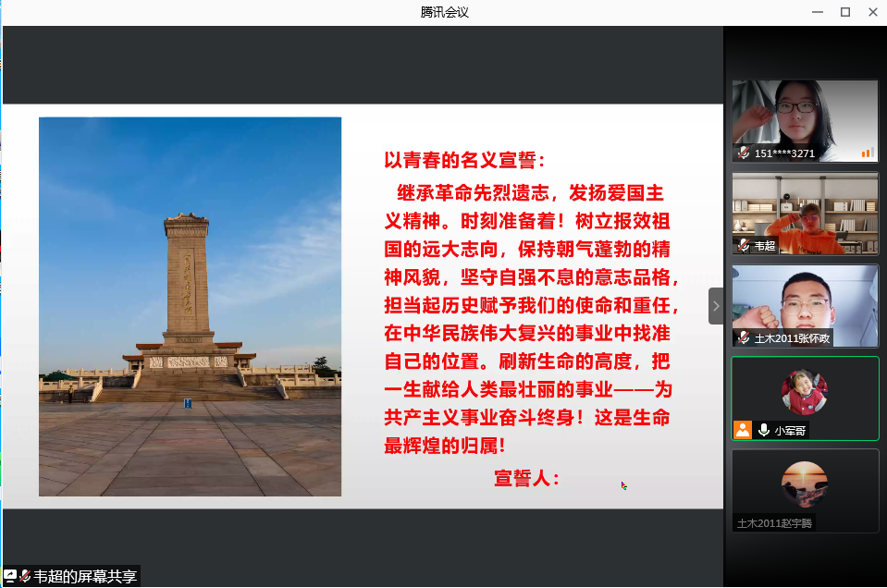Collapse the participant video sidebar arrow
The width and height of the screenshot is (887, 588).
pos(715,306)
